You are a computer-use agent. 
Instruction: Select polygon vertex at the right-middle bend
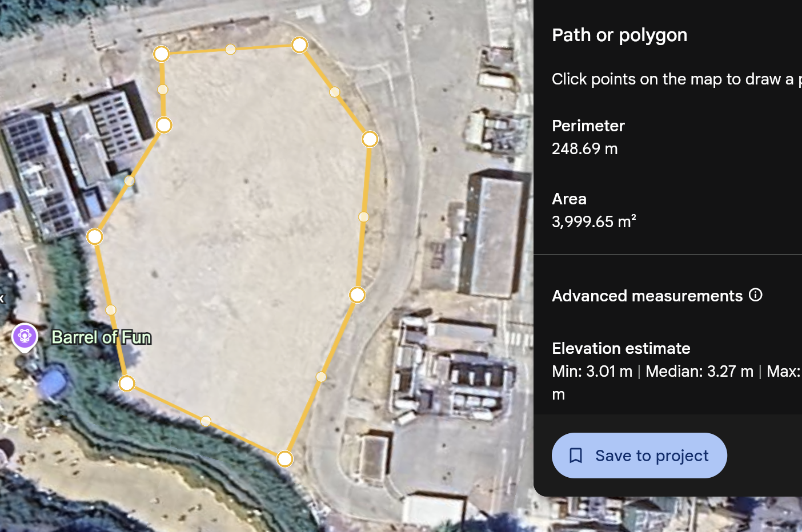click(x=357, y=295)
